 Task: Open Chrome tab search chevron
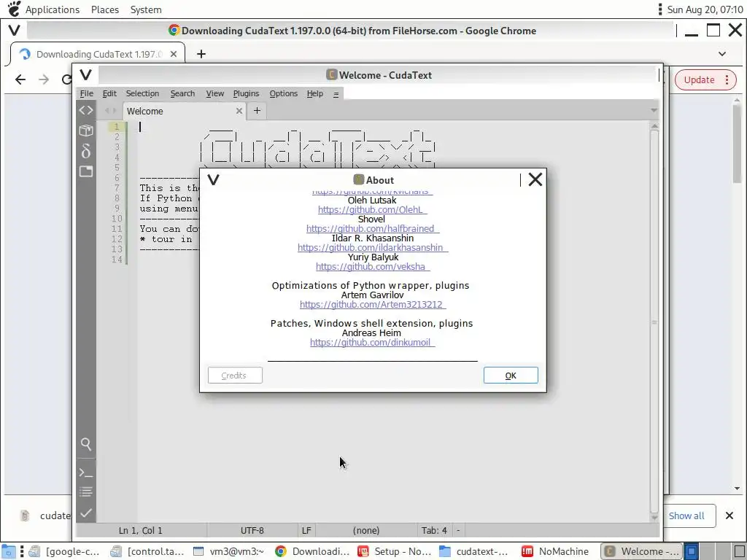click(x=722, y=54)
